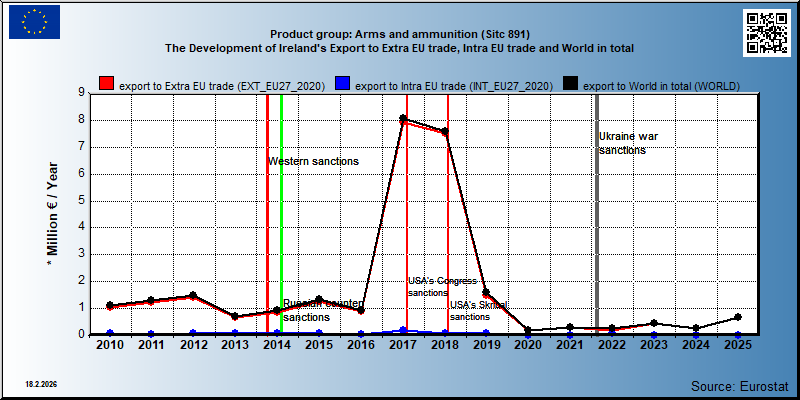Click the 2017 World total peak data point
This screenshot has width=800, height=400.
(403, 118)
